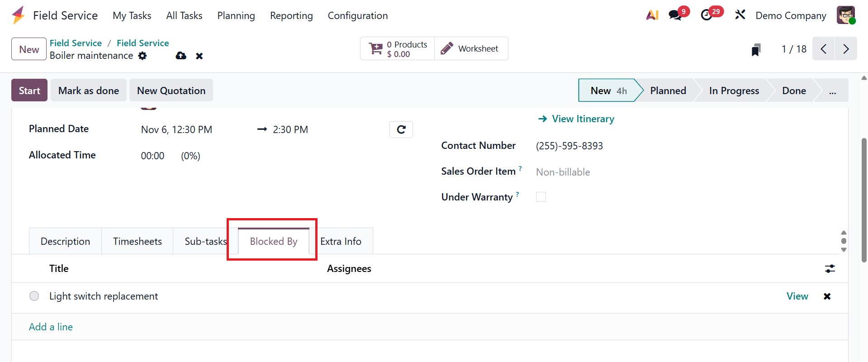Expand the more stages ellipsis
Image resolution: width=868 pixels, height=362 pixels.
(x=832, y=91)
